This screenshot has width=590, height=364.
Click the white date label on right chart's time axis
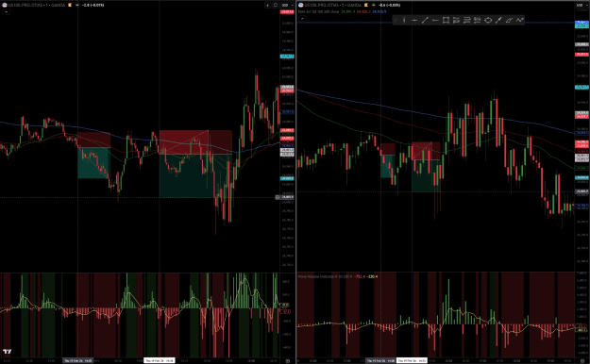tap(412, 360)
